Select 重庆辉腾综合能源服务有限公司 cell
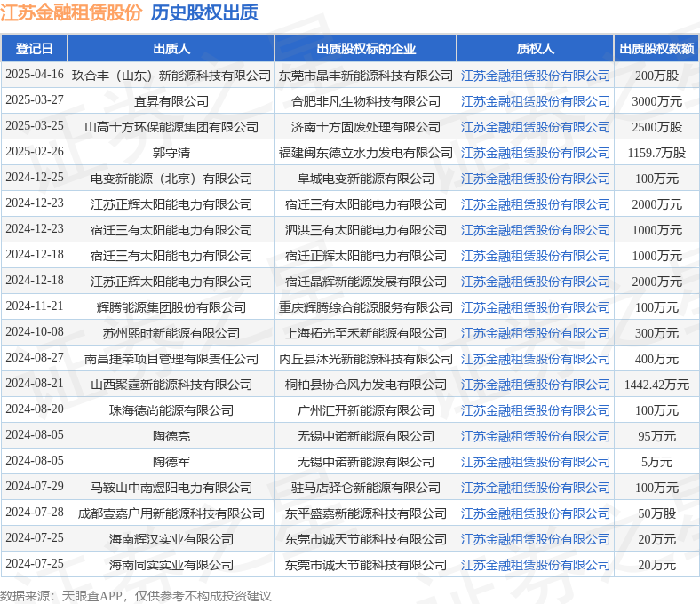This screenshot has width=700, height=604. click(366, 307)
